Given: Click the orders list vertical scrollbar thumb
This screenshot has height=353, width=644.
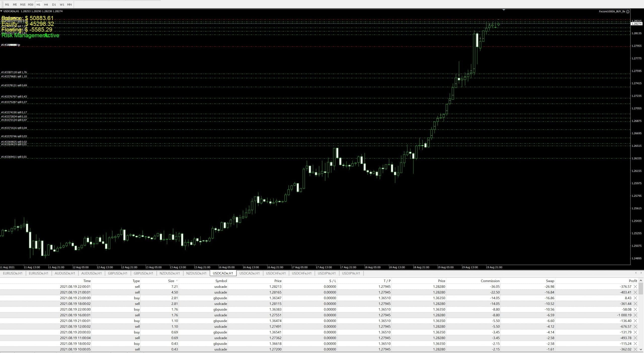Looking at the screenshot, I should tap(641, 288).
